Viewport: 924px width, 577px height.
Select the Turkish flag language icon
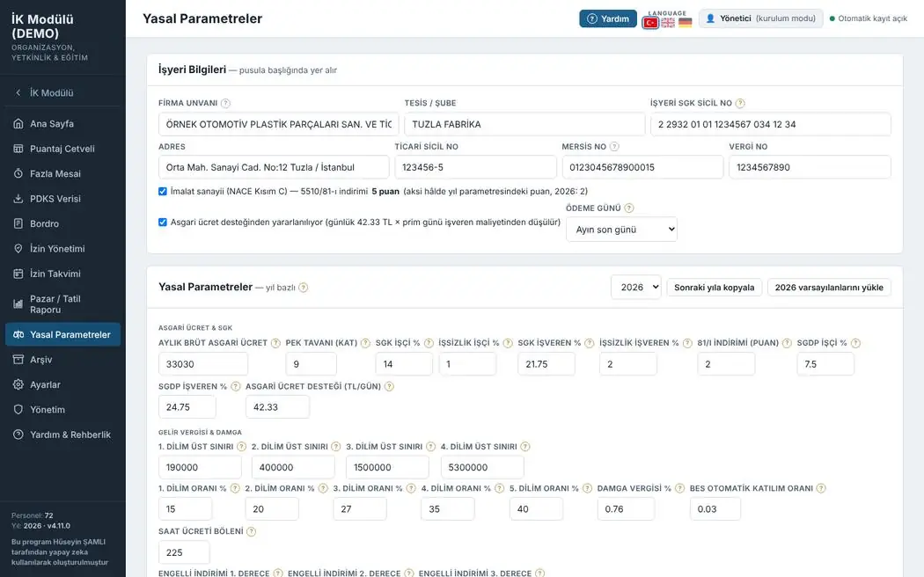click(x=650, y=23)
